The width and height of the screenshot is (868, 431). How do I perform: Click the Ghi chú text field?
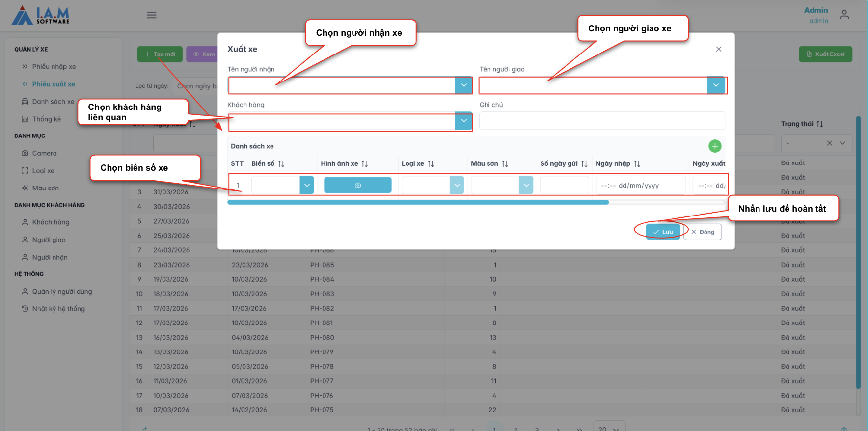point(601,121)
